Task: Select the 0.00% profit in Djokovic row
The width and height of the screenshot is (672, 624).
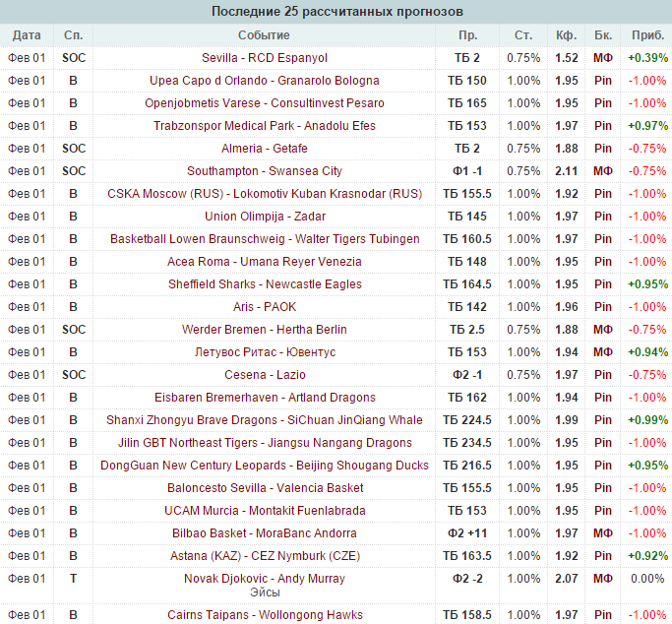Action: 647,579
